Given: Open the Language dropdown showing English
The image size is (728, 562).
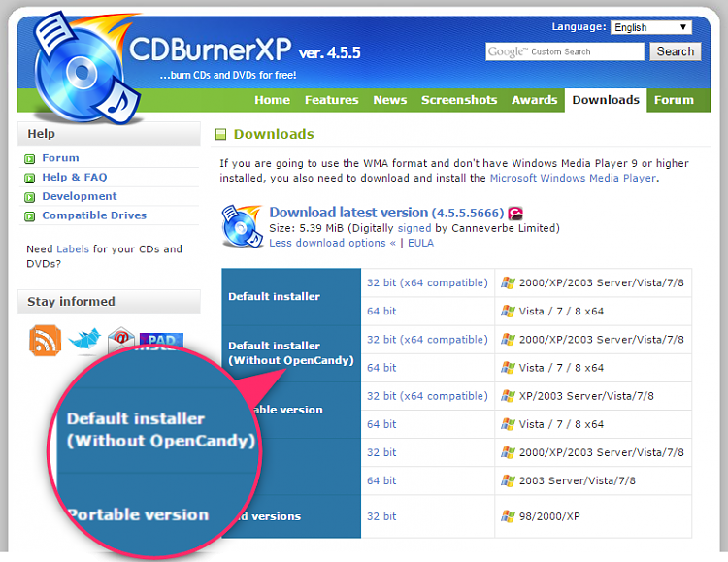Looking at the screenshot, I should [651, 27].
